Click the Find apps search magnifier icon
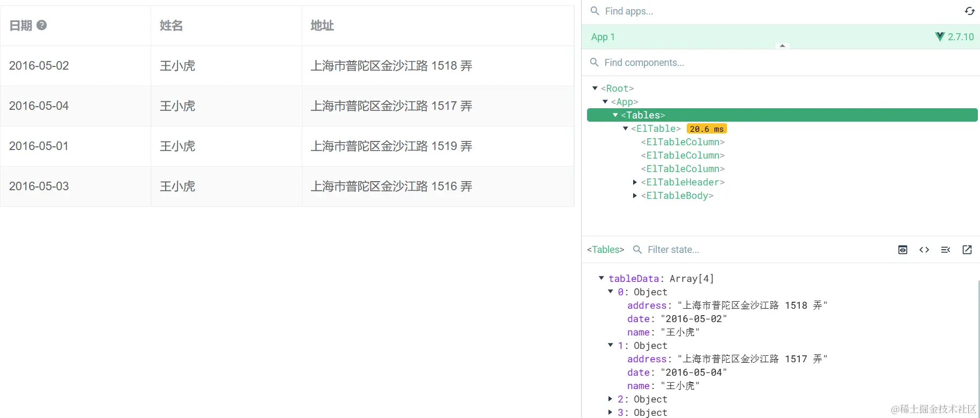Viewport: 980px width, 418px height. 595,11
